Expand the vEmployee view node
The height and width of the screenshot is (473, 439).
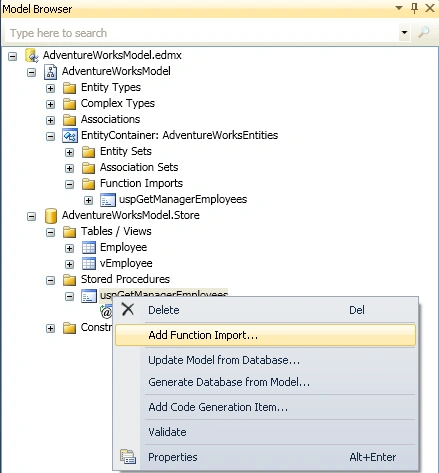[69, 264]
